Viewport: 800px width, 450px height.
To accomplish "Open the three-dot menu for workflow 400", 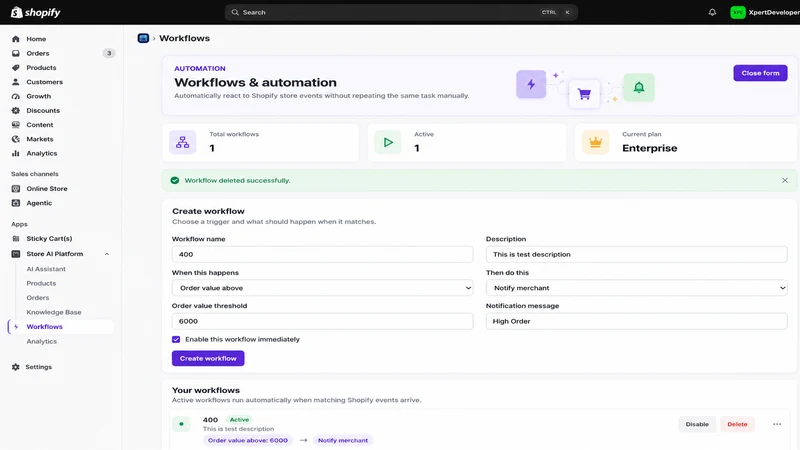I will tap(777, 424).
